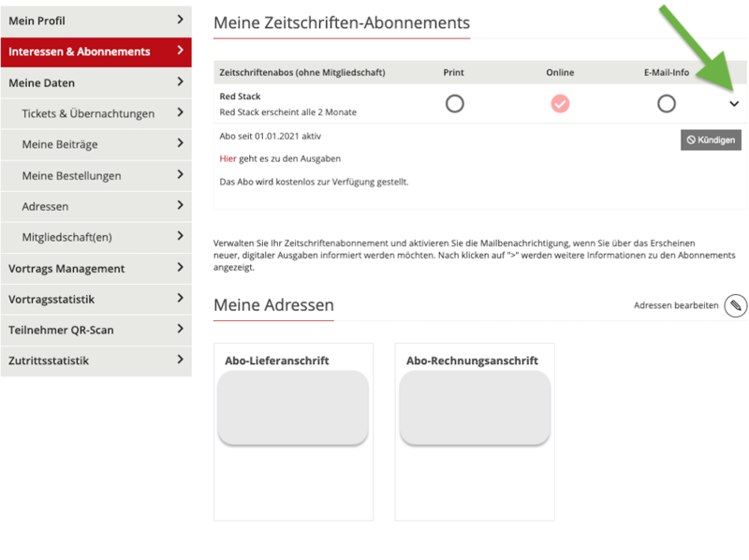This screenshot has height=560, width=749.
Task: Open Tickets & Übernachtungen submenu
Action: point(95,113)
